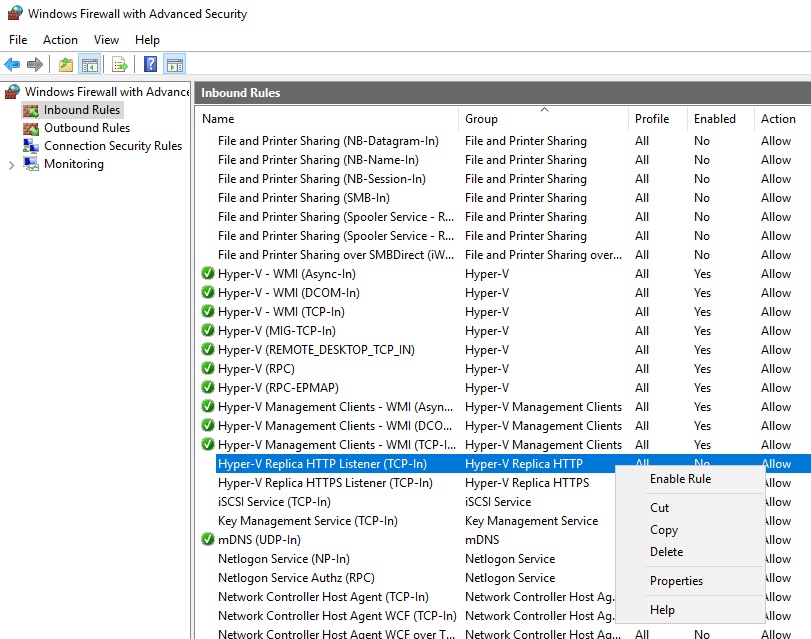
Task: Select the File and Printer Sharing (SMB-In) rule
Action: (x=304, y=198)
